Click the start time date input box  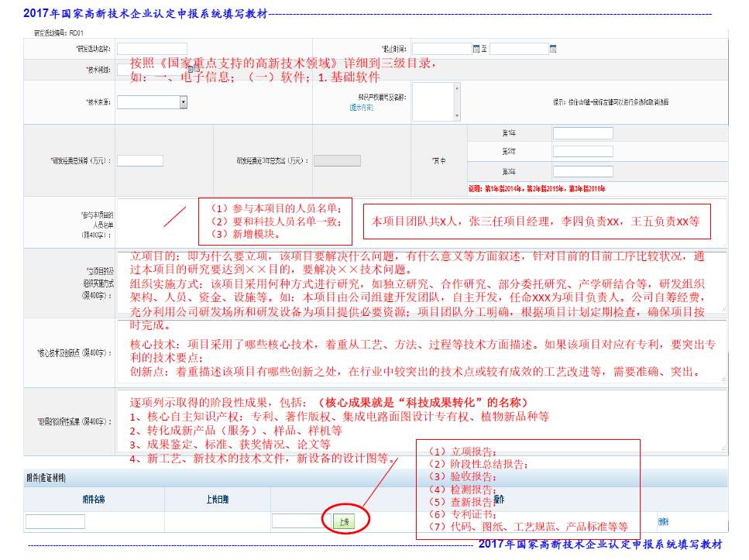coord(441,49)
